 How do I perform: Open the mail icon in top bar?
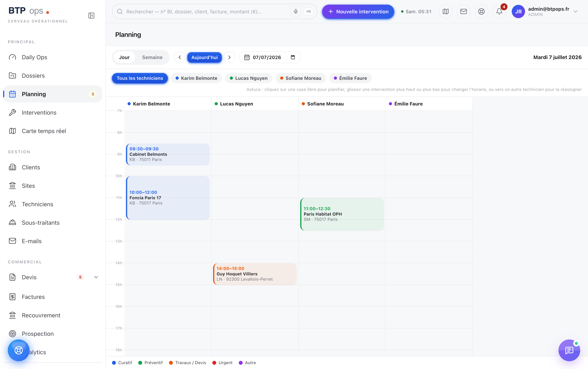[463, 11]
